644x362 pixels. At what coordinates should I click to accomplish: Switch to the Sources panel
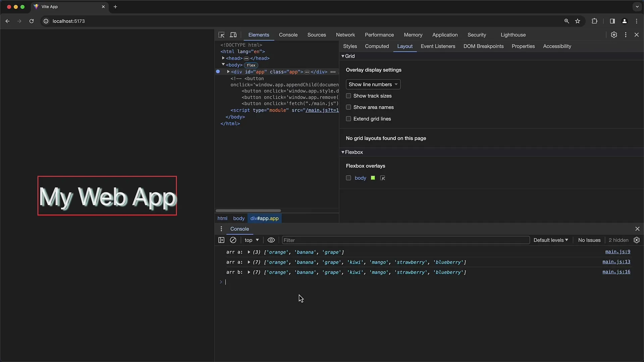[317, 35]
